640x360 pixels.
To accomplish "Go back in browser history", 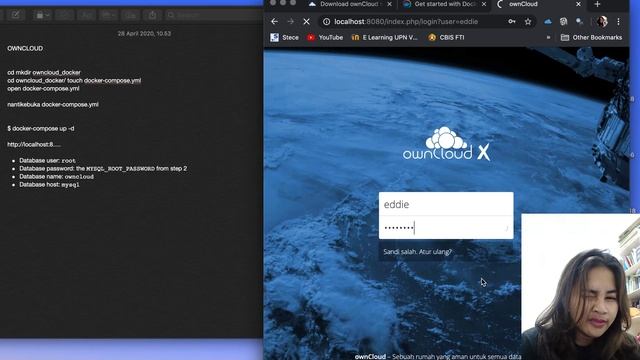I will click(274, 22).
